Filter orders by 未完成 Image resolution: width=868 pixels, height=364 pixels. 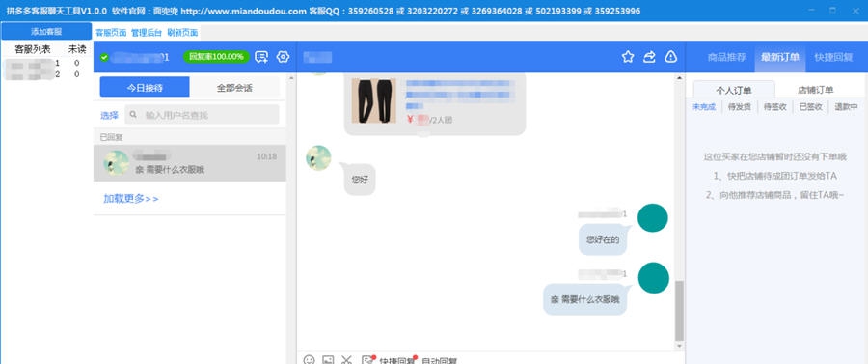tap(704, 107)
